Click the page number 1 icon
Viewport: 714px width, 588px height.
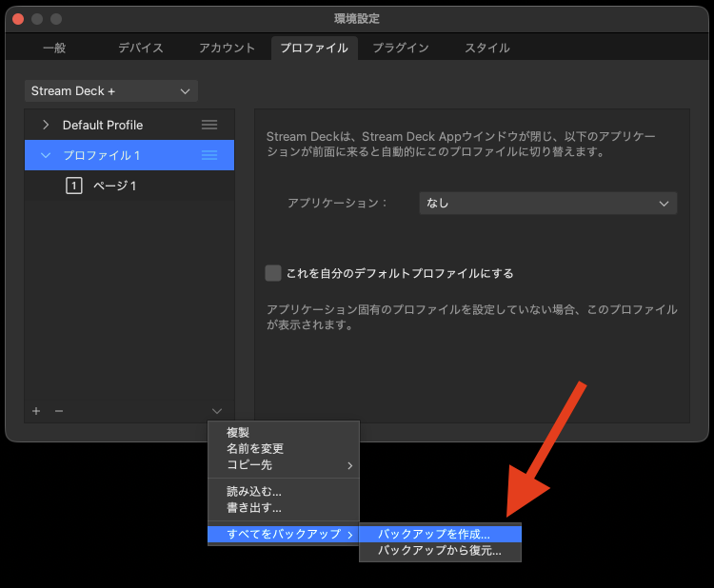click(x=73, y=186)
